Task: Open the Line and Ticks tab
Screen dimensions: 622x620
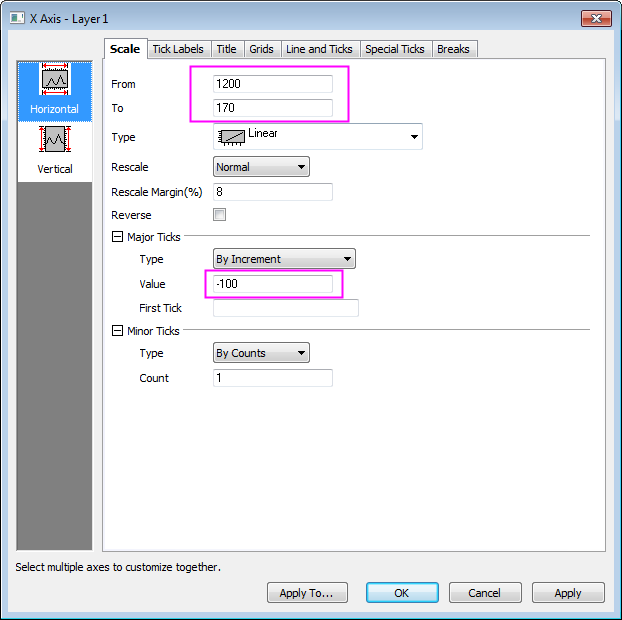Action: point(319,49)
